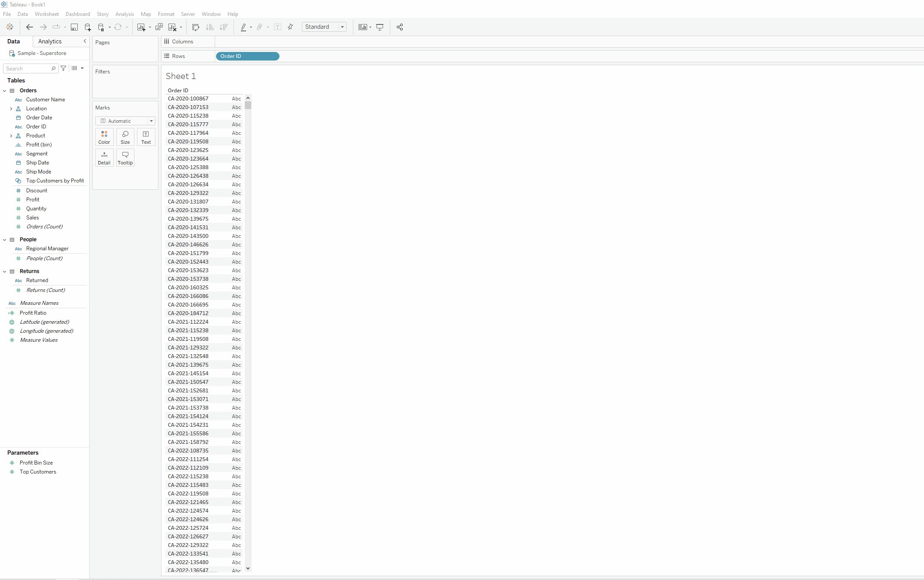Add a new data source
The width and height of the screenshot is (924, 580).
click(88, 27)
